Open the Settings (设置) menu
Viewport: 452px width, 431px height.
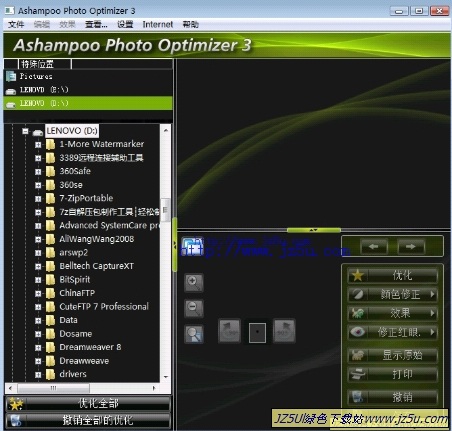coord(125,24)
